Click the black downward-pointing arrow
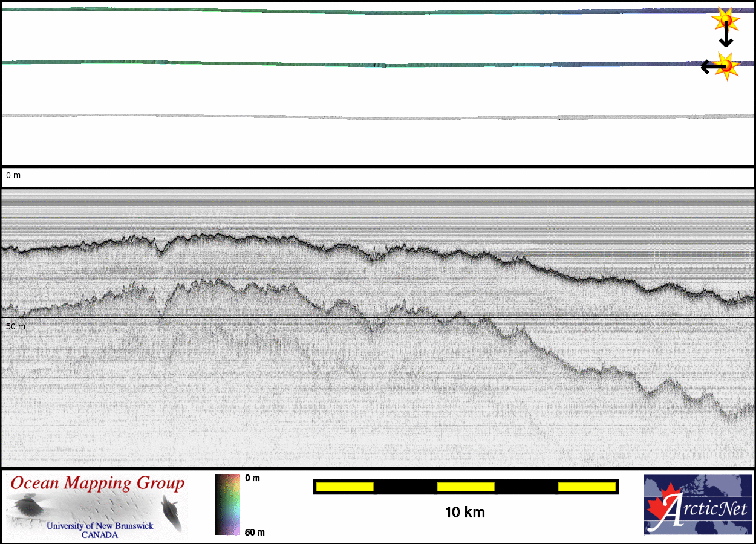 point(726,37)
